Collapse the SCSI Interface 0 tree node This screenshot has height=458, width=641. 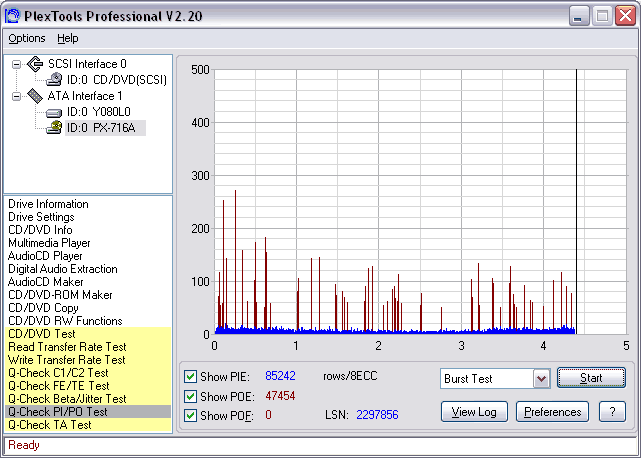16,64
